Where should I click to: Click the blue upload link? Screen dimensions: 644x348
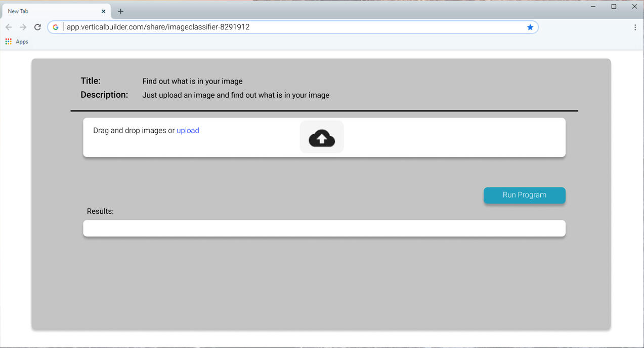tap(188, 131)
